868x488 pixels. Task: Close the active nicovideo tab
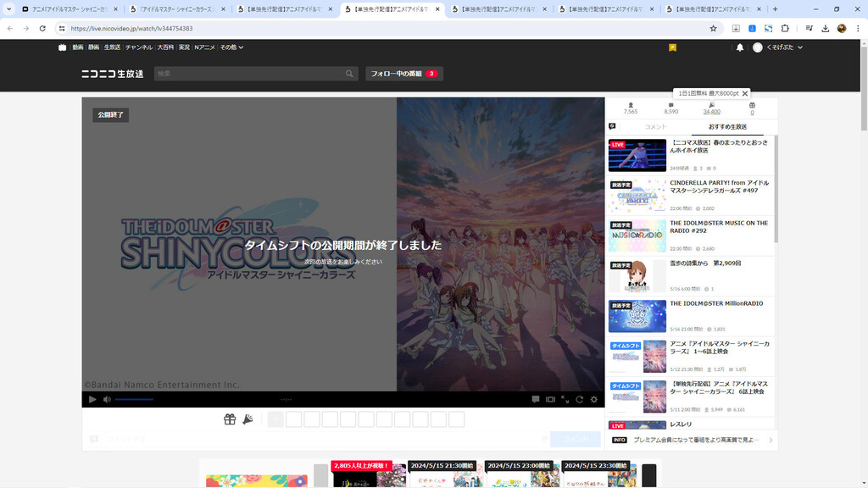tap(437, 8)
